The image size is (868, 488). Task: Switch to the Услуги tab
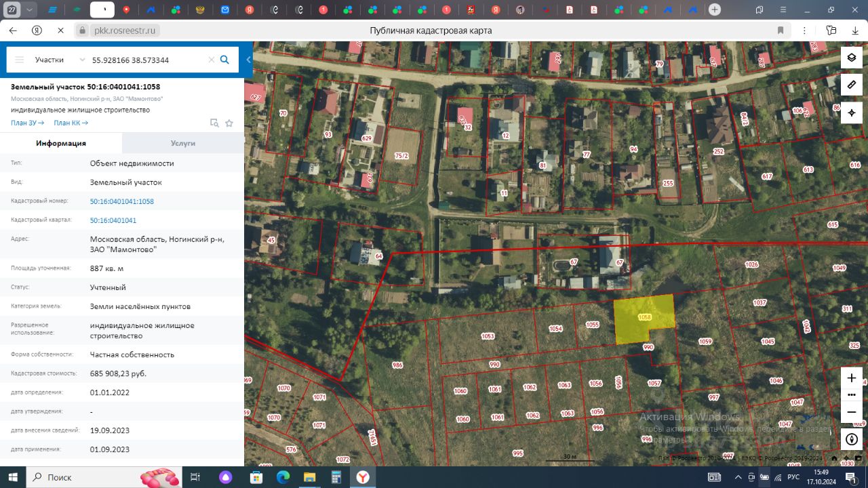[183, 143]
